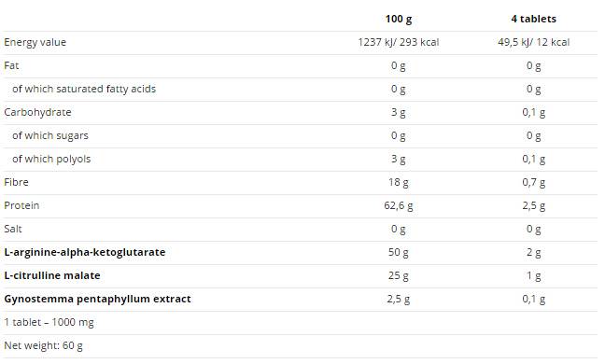The height and width of the screenshot is (364, 605).
Task: Select the 'Energy value' row label
Action: [x=35, y=42]
